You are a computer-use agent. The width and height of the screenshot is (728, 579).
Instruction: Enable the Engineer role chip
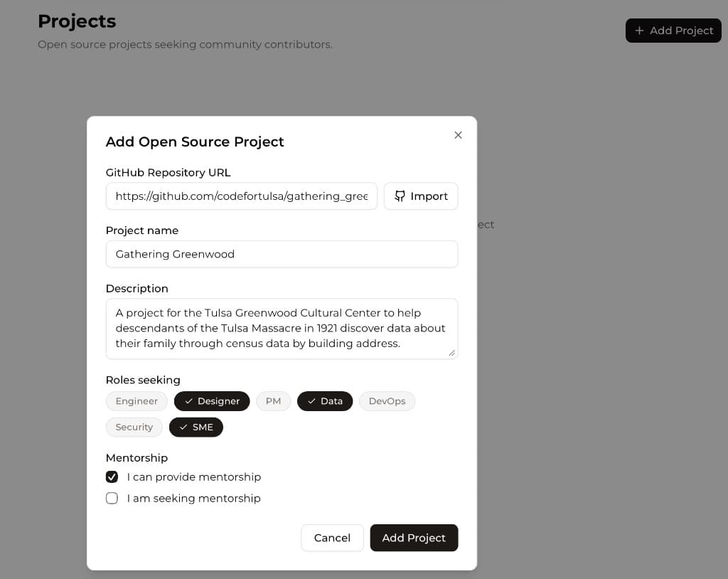pyautogui.click(x=136, y=401)
